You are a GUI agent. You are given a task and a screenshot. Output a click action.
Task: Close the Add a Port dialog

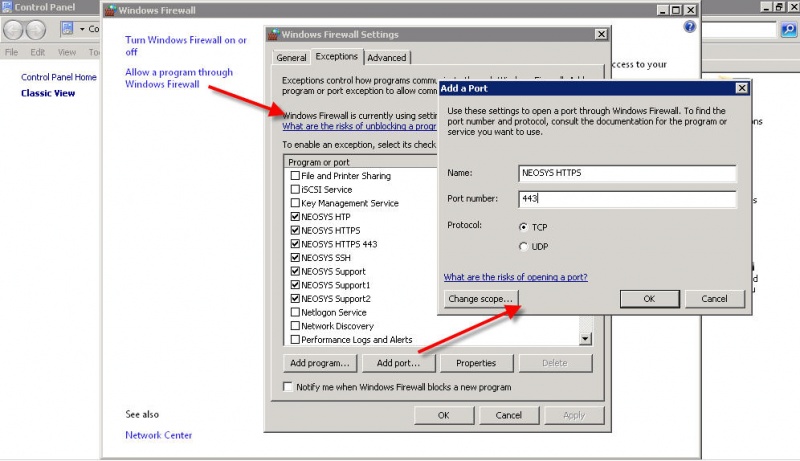tap(741, 88)
